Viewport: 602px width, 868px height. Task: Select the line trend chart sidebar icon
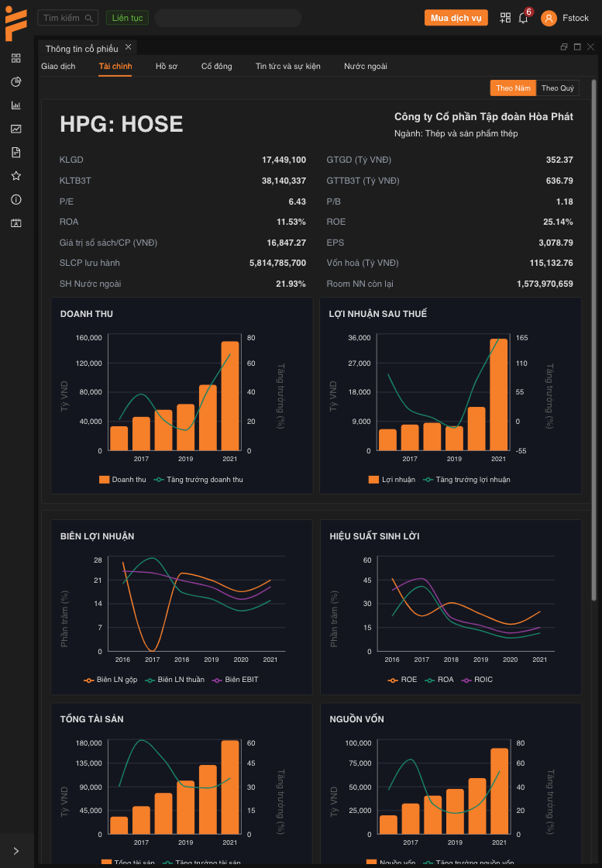(x=15, y=129)
